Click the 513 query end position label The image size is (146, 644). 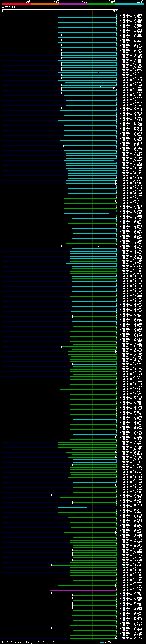coord(115,11)
